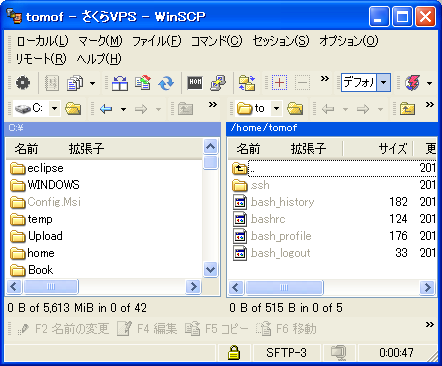The width and height of the screenshot is (442, 366).
Task: Open the Preferences gear icon
Action: tap(23, 83)
